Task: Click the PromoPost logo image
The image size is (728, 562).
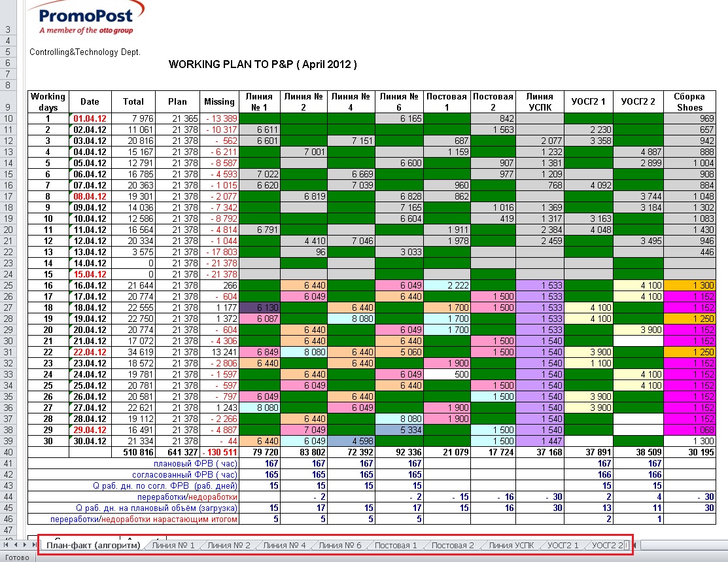Action: coord(87,18)
